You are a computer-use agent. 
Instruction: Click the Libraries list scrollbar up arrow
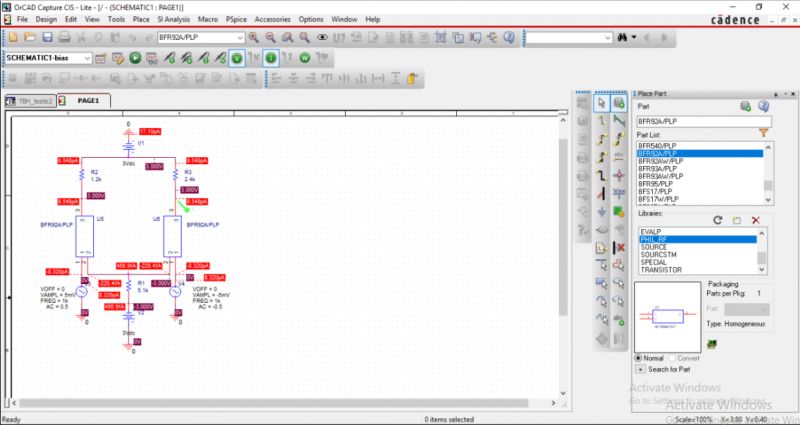pyautogui.click(x=762, y=233)
